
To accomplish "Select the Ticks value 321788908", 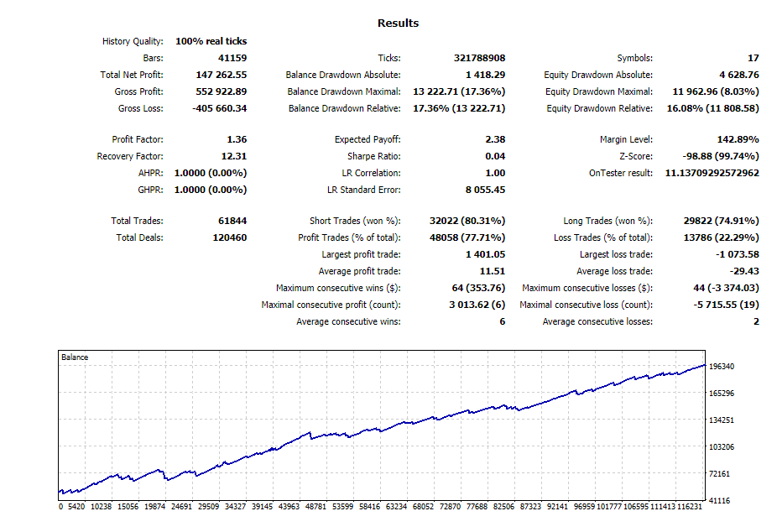I will point(480,58).
